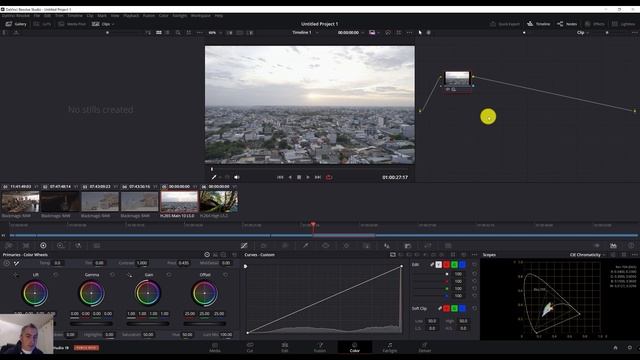The image size is (640, 360).
Task: Expand the Clips dropdown arrow
Action: [113, 24]
